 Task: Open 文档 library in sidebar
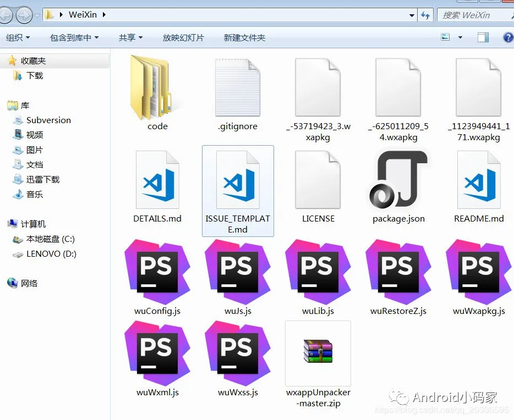coord(35,165)
